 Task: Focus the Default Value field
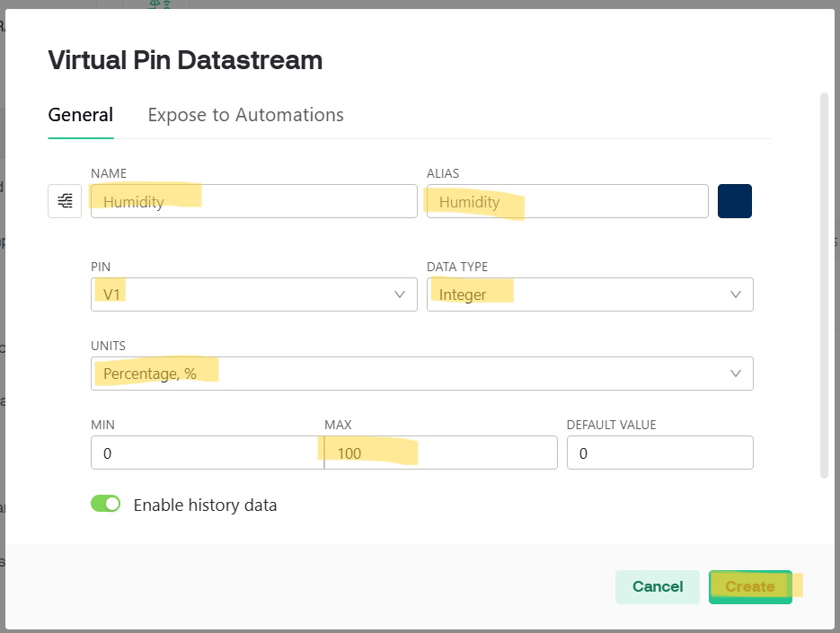point(659,453)
